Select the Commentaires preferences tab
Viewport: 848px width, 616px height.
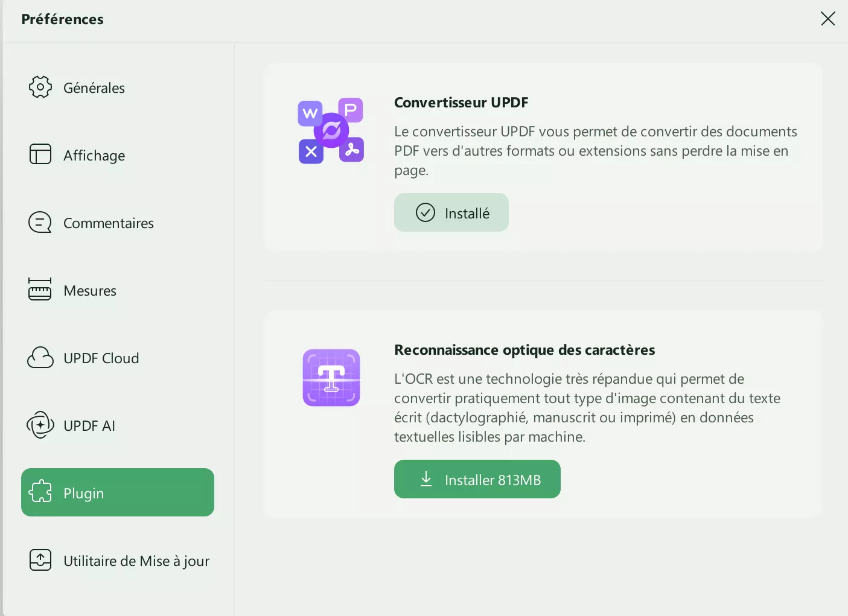[x=109, y=223]
